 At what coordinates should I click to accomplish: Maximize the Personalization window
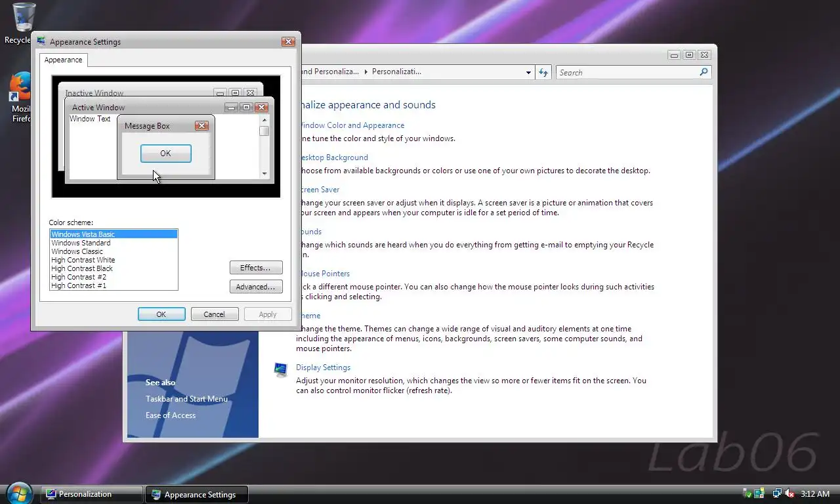tap(690, 55)
